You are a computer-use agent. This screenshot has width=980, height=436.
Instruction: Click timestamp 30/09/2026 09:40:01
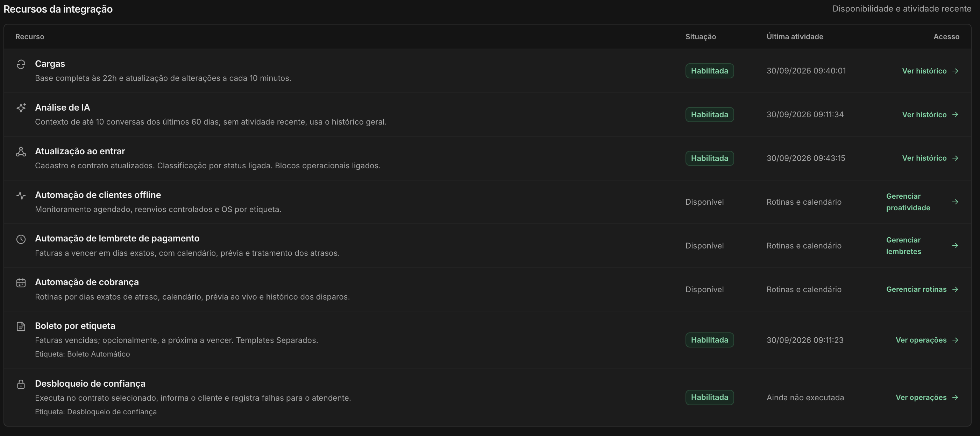click(806, 71)
